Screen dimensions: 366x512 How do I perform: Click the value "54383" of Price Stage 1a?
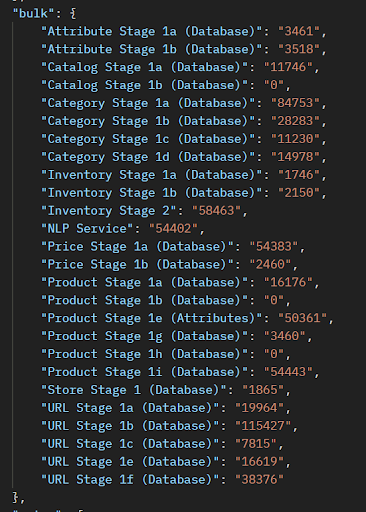[274, 247]
